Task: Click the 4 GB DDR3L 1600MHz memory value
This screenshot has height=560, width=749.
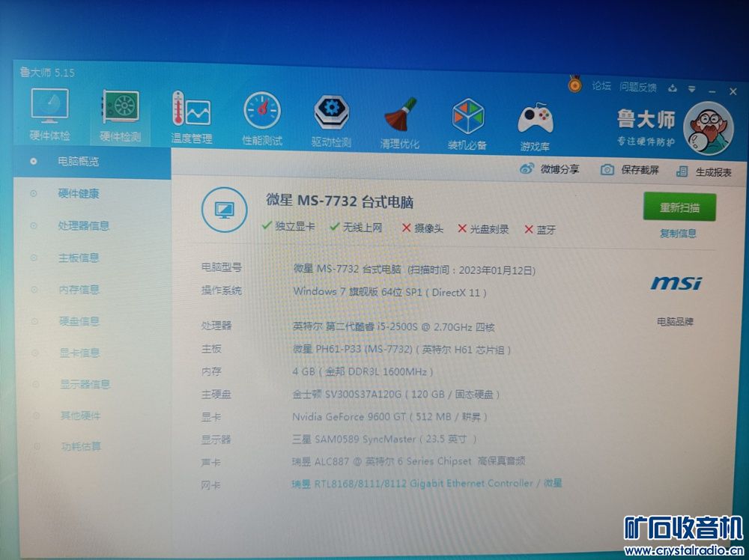Action: point(363,371)
